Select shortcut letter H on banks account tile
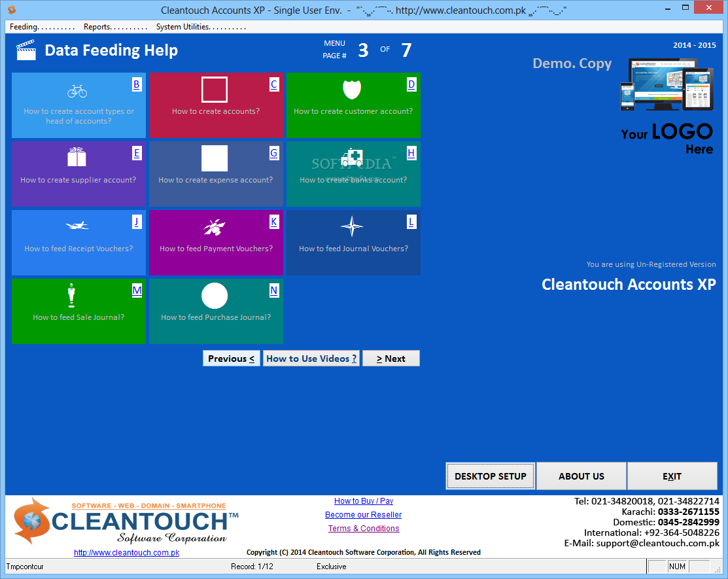The width and height of the screenshot is (728, 579). click(411, 153)
